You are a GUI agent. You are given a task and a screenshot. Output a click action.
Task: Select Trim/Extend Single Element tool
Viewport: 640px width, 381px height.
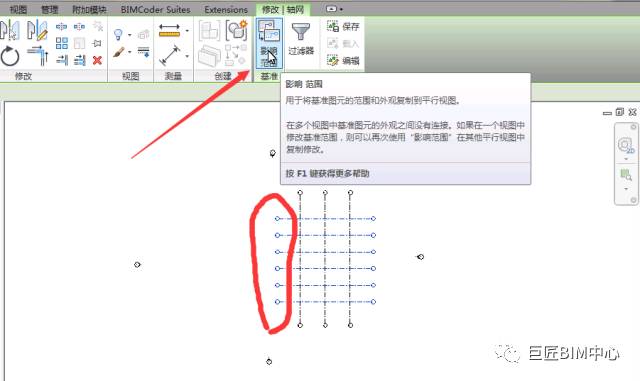[x=62, y=60]
